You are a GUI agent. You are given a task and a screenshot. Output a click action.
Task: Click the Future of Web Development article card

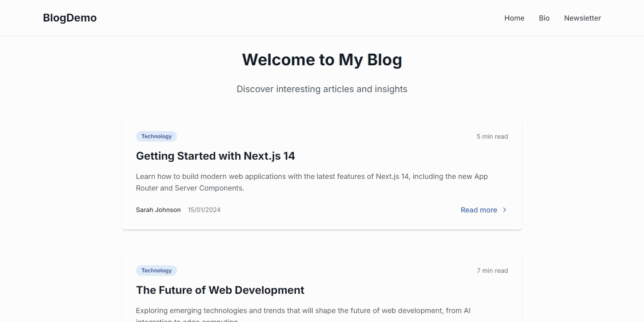click(x=322, y=291)
